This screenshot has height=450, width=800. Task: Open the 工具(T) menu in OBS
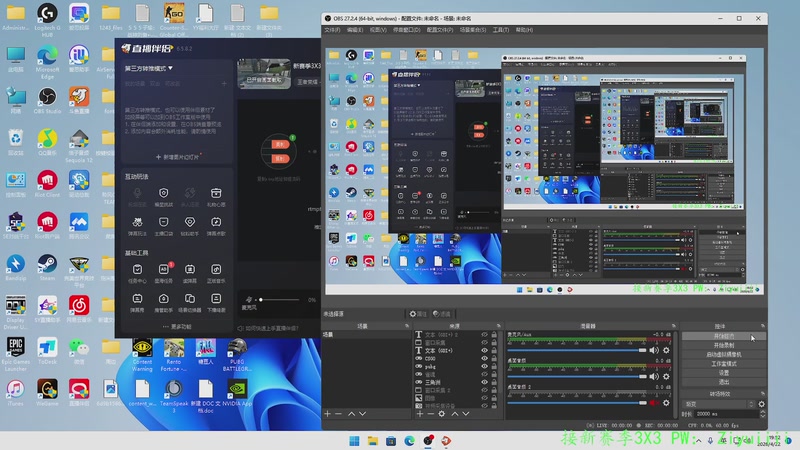(x=500, y=30)
